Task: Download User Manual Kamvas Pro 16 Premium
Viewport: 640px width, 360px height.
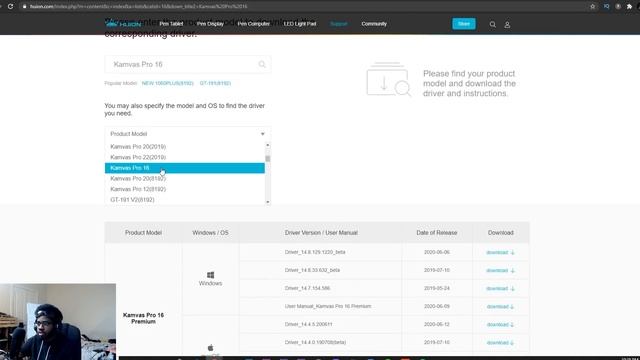Action: point(500,307)
